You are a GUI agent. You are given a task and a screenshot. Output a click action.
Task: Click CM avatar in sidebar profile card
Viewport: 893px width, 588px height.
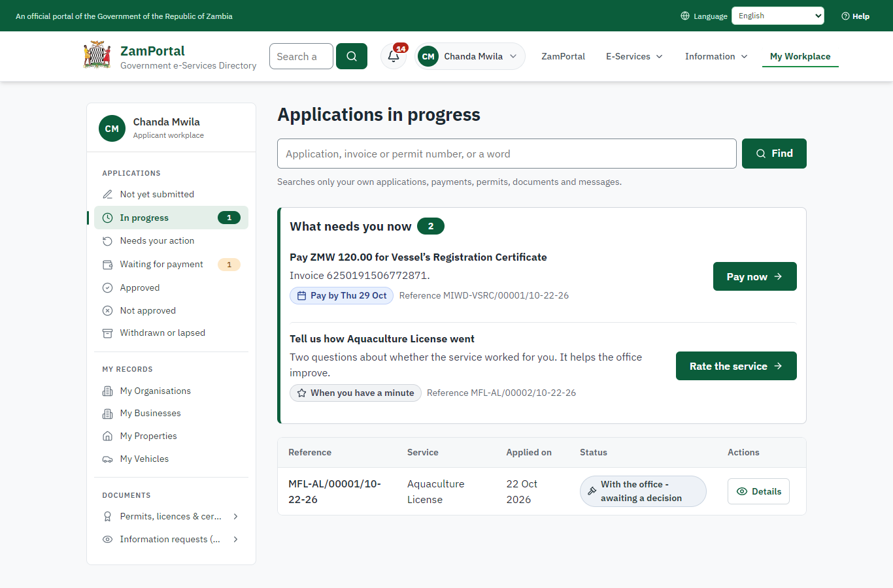click(x=112, y=128)
